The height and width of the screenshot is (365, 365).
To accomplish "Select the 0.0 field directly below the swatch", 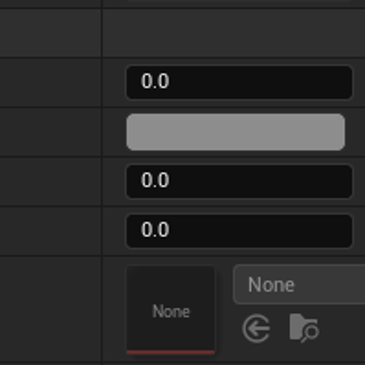I will point(239,181).
